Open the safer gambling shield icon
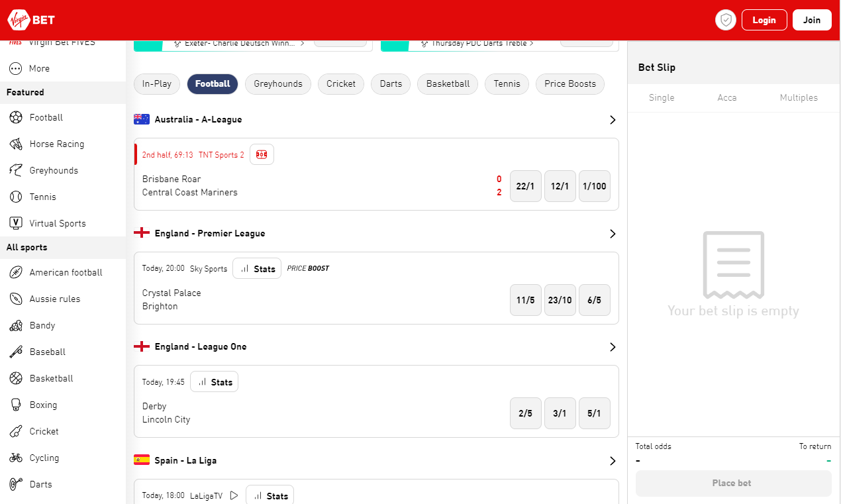 (726, 20)
